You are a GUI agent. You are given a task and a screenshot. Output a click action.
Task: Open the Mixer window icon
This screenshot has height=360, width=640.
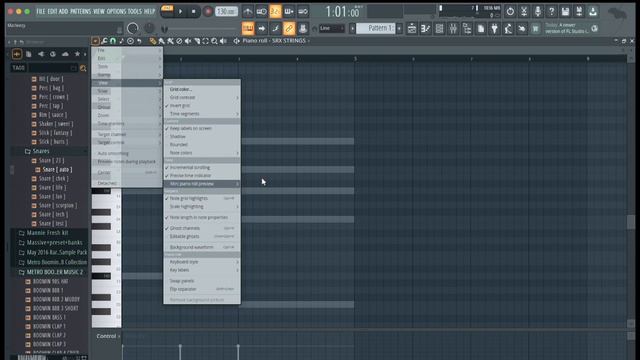(453, 28)
